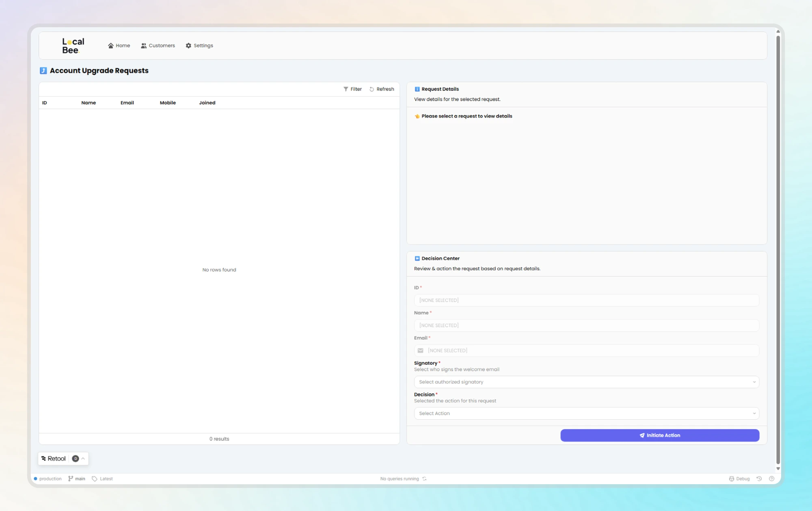Click the help question mark icon
Image resolution: width=812 pixels, height=511 pixels.
tap(772, 479)
